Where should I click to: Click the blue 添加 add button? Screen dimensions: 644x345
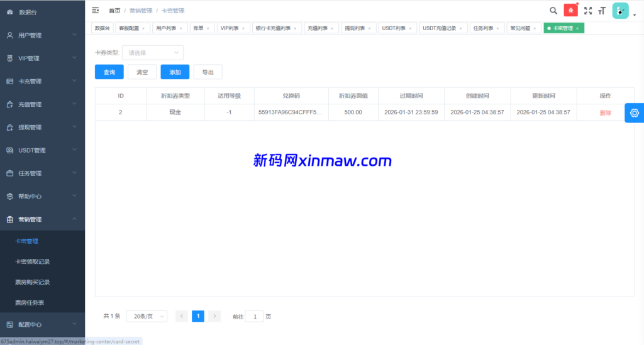pos(175,72)
